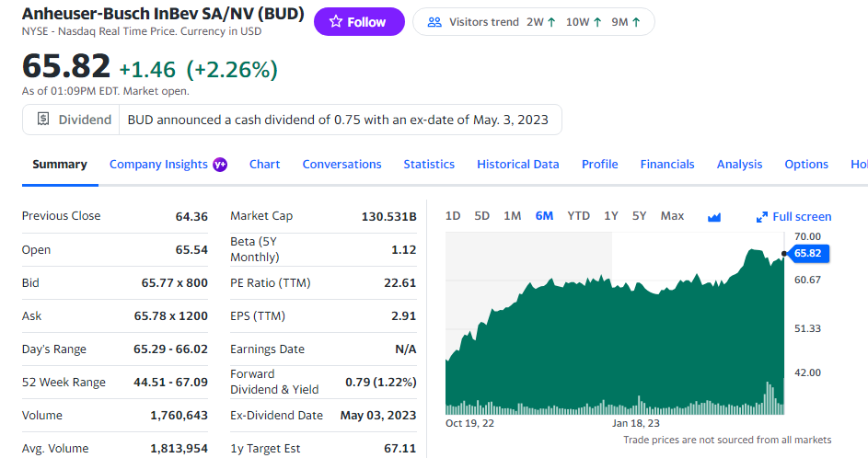The height and width of the screenshot is (458, 868).
Task: Click the chart type area icon
Action: (714, 217)
